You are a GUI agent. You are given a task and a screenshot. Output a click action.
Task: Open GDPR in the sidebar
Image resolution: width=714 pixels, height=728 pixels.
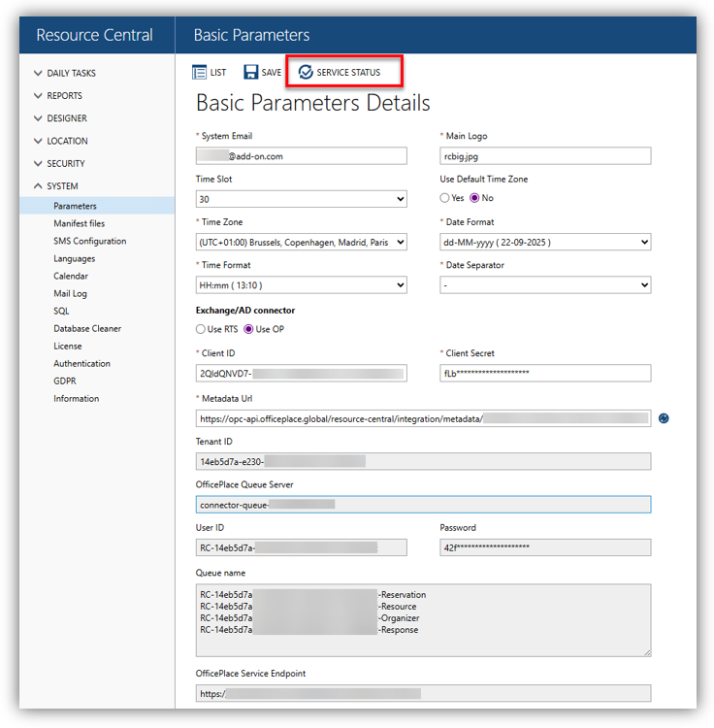click(64, 381)
